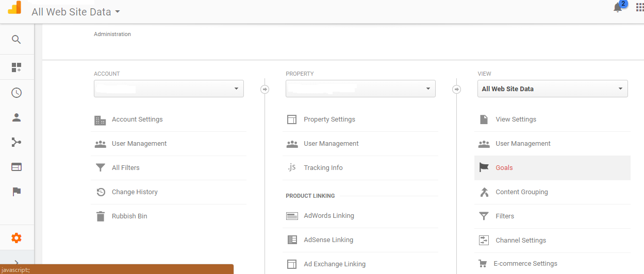Expand the collapsed sidebar chevron arrow
Image resolution: width=644 pixels, height=274 pixels.
click(x=16, y=263)
